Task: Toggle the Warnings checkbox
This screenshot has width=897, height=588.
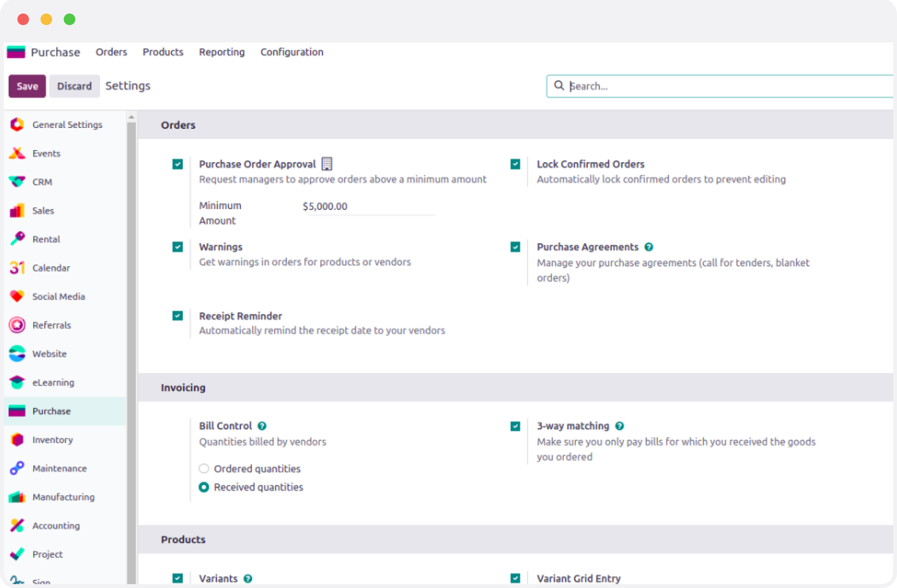Action: [x=178, y=247]
